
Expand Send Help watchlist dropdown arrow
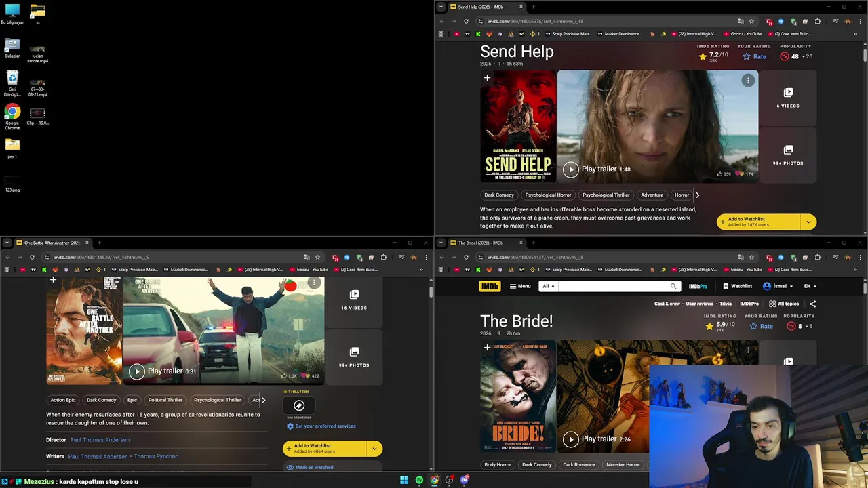pyautogui.click(x=808, y=222)
